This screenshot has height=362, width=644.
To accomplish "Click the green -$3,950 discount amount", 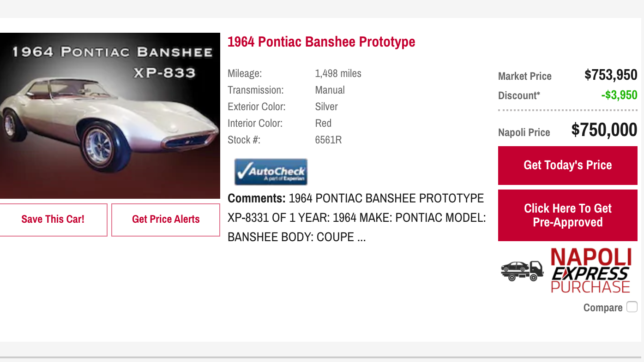I will (x=619, y=95).
